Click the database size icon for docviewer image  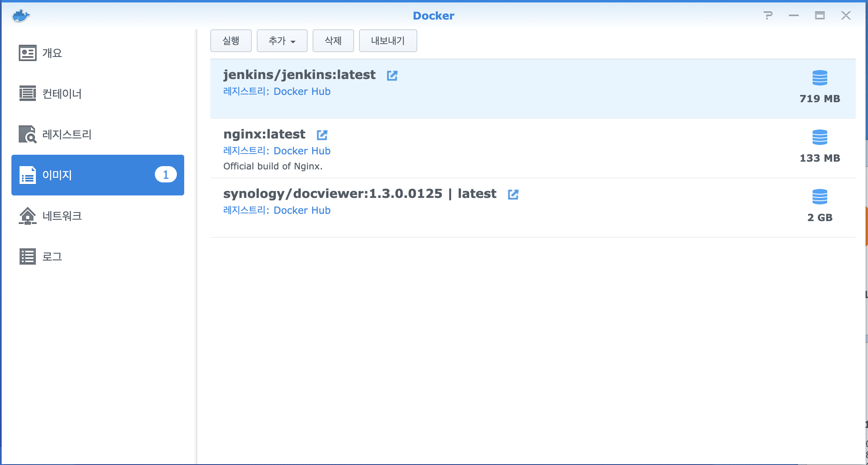pos(820,197)
